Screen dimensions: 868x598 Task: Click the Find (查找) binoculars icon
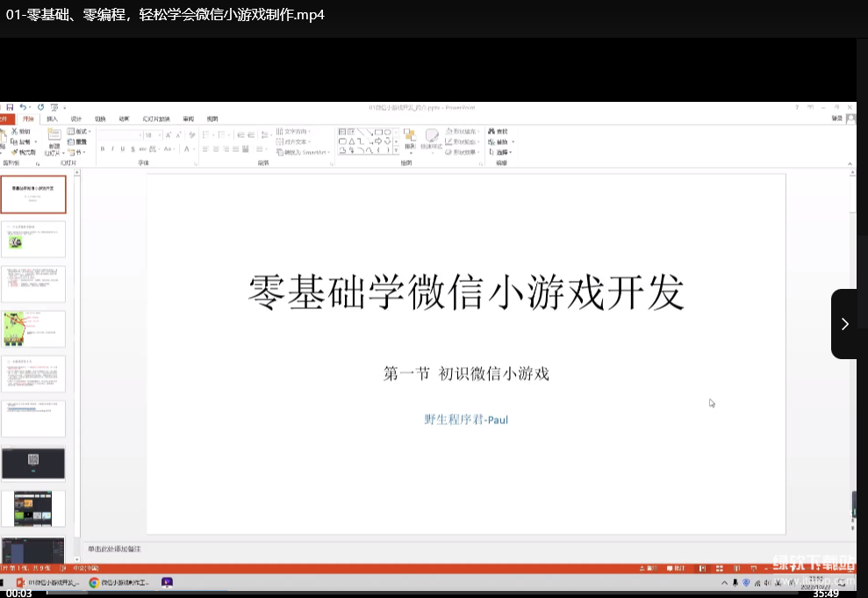[491, 131]
